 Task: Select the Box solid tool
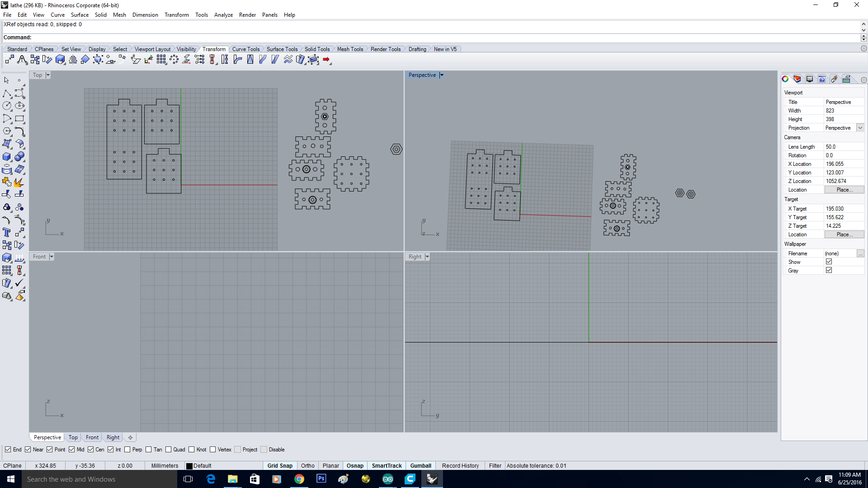pos(6,157)
